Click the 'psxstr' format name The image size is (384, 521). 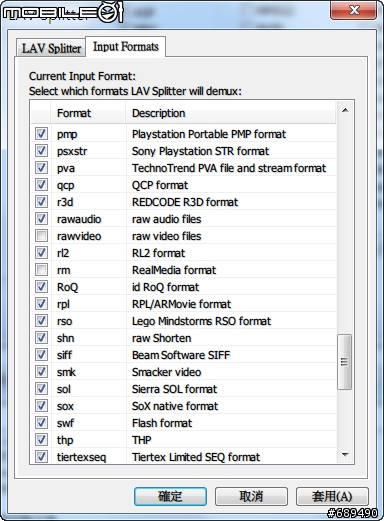click(x=72, y=151)
